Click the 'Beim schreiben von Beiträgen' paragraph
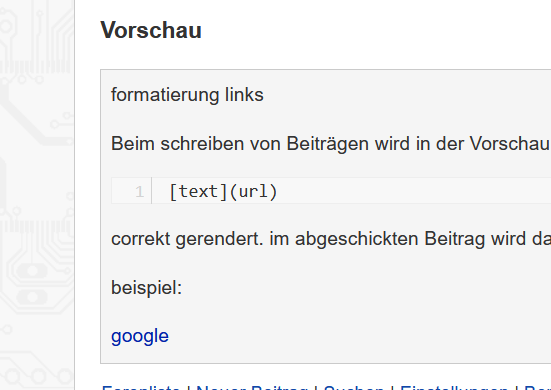Screen dimensions: 551x390 coord(331,144)
